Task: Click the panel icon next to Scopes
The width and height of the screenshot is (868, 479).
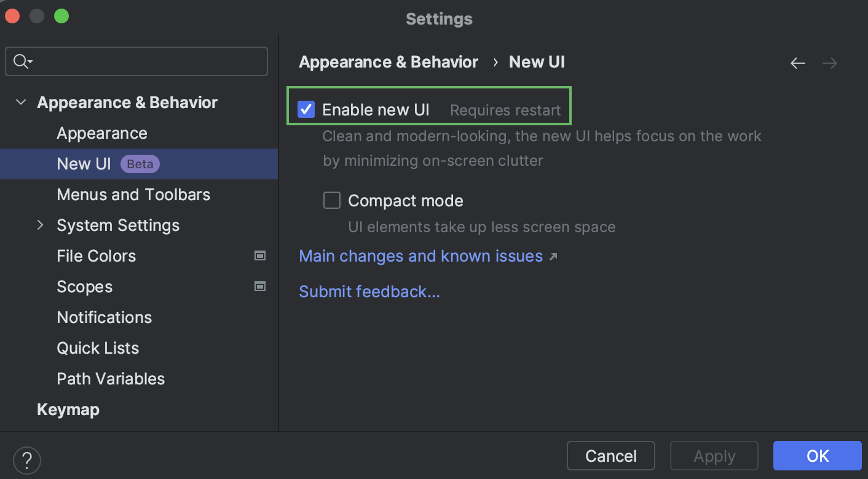Action: 259,287
